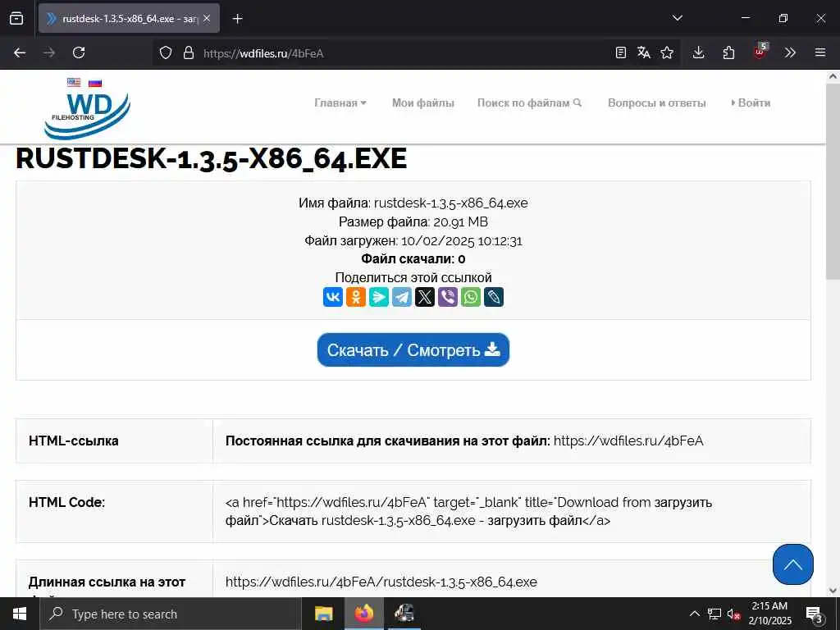Show more tools overflow chevron
This screenshot has width=840, height=630.
[x=790, y=52]
